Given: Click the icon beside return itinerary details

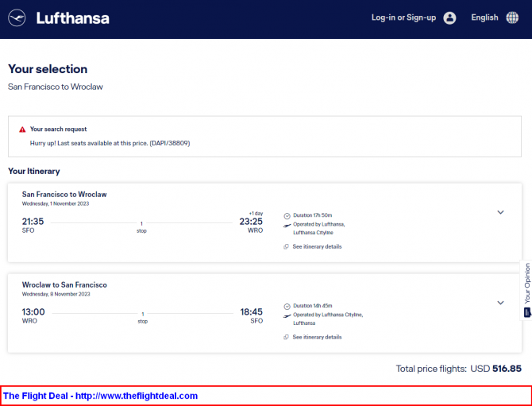Looking at the screenshot, I should 286,337.
